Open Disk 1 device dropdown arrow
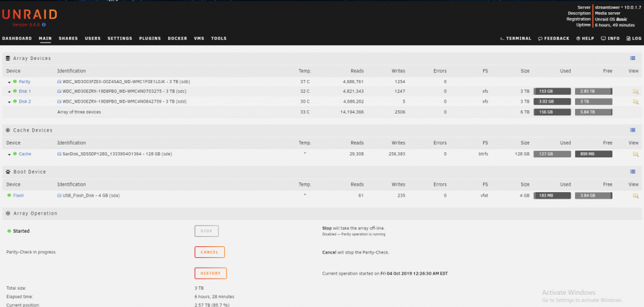This screenshot has width=644, height=307. click(10, 92)
